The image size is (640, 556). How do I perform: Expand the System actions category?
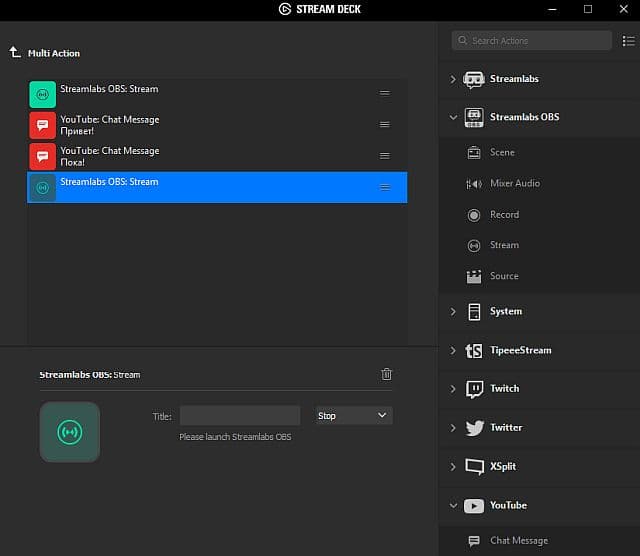453,312
